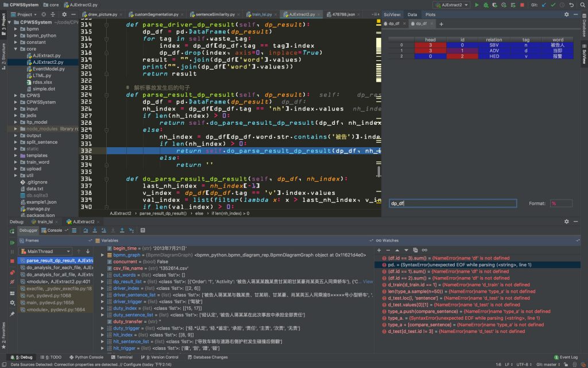The width and height of the screenshot is (588, 368).
Task: Click the editor vertical scrollbar thumb
Action: [x=379, y=171]
